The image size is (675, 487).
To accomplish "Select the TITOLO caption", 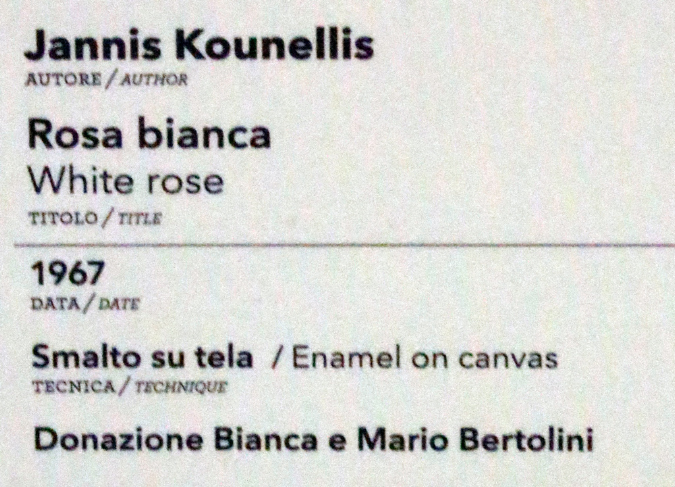I will click(64, 218).
